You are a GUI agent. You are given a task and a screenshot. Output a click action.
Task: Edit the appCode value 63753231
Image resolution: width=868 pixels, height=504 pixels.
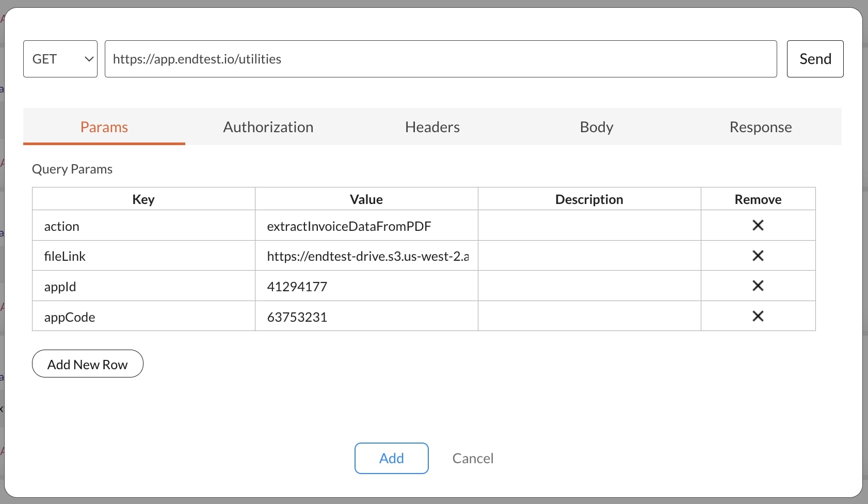tap(366, 316)
